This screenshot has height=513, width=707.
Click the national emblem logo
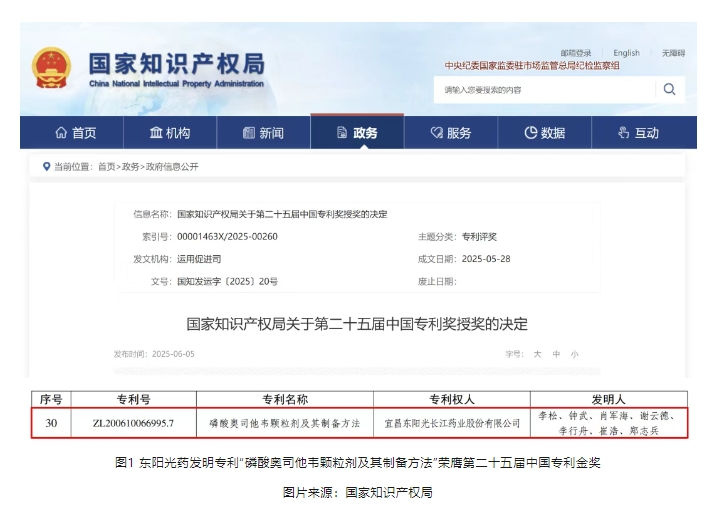51,68
